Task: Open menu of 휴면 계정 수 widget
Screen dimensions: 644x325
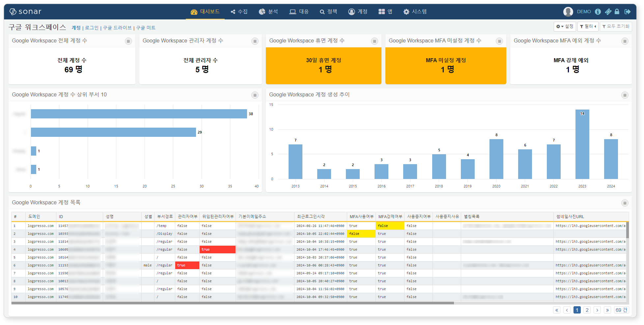Action: click(x=375, y=41)
